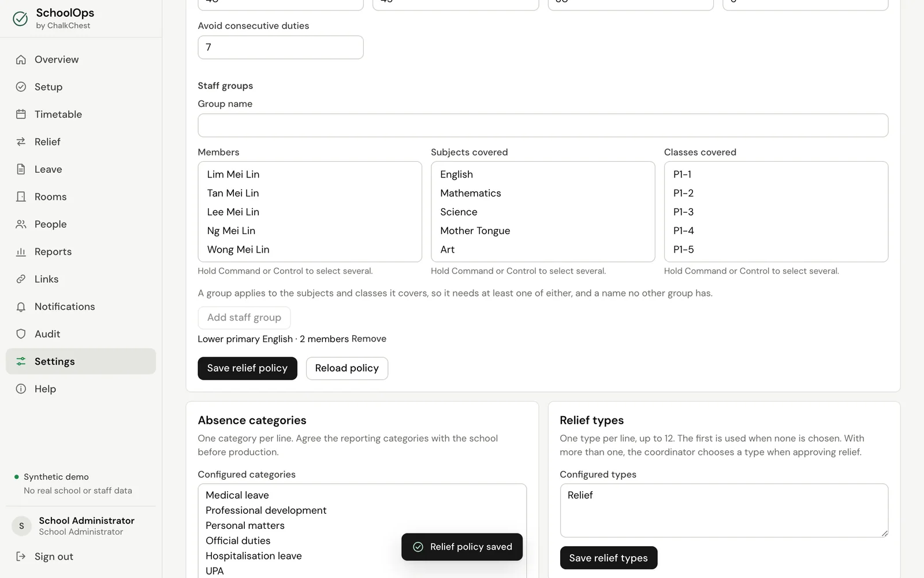This screenshot has height=578, width=924.
Task: Open the Overview menu item
Action: coord(81,60)
